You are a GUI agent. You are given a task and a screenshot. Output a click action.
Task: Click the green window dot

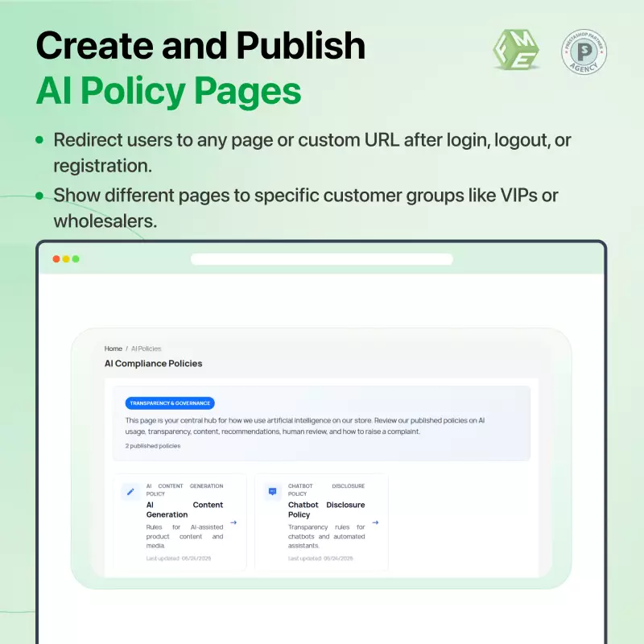pyautogui.click(x=76, y=258)
